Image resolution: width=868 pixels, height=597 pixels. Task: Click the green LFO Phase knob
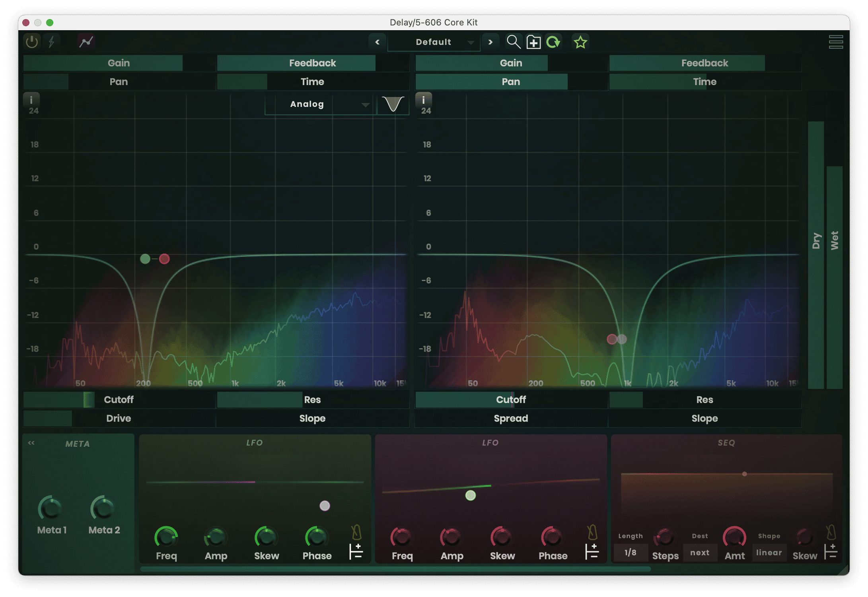[317, 537]
